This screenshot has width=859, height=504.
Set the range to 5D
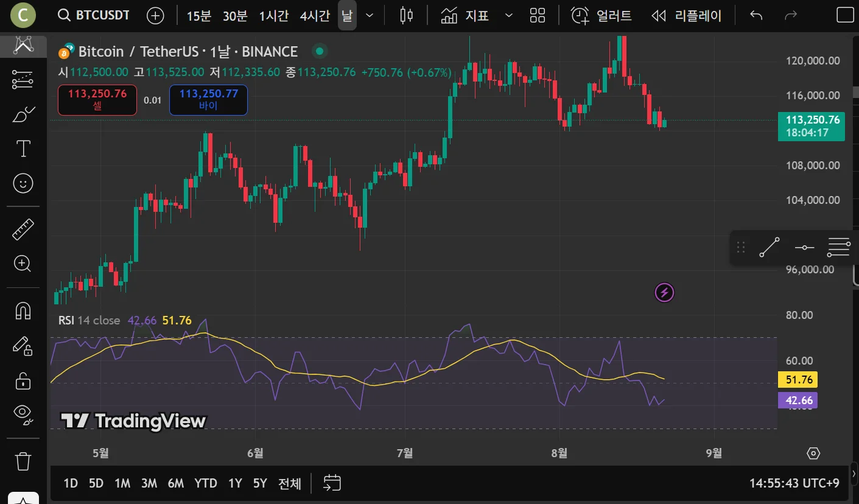[x=96, y=483]
